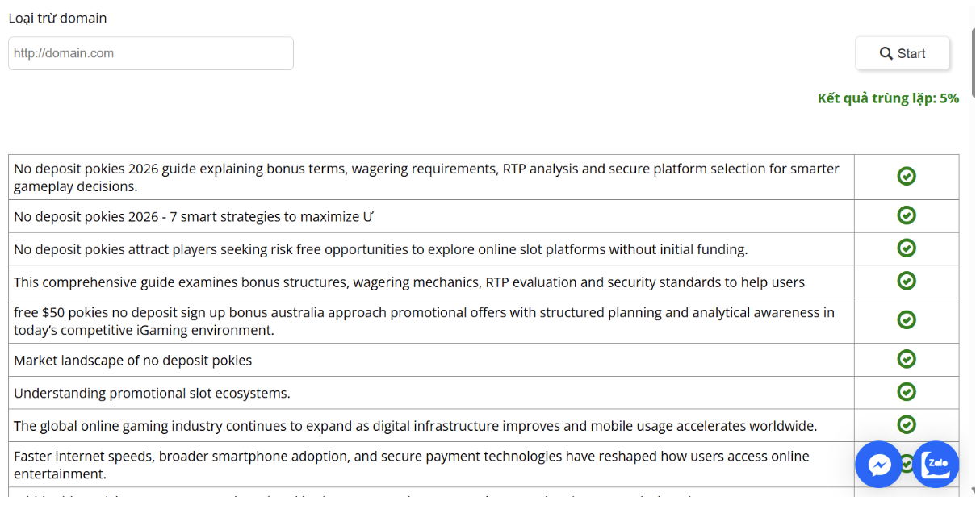The height and width of the screenshot is (505, 980).
Task: Click check icon for 'Market landscape' row
Action: 907,359
